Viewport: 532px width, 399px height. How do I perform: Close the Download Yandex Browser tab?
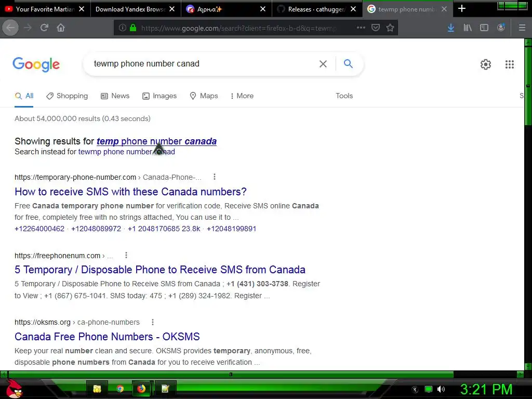(172, 9)
